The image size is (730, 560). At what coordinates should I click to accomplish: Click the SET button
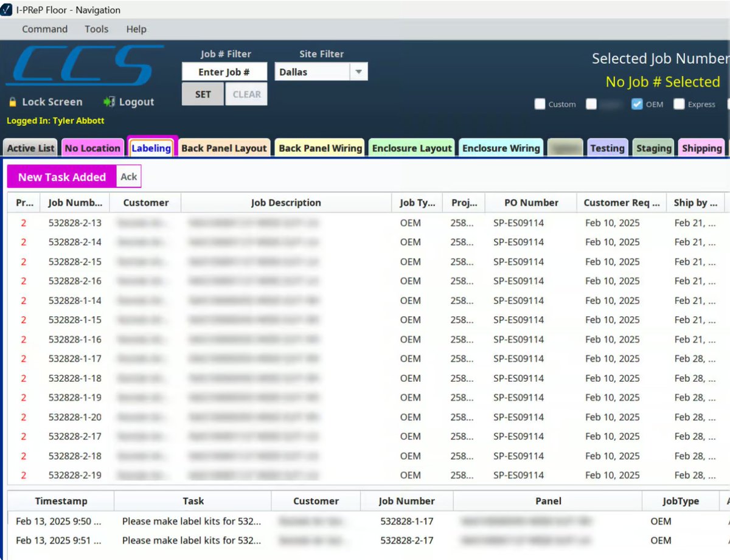(203, 94)
